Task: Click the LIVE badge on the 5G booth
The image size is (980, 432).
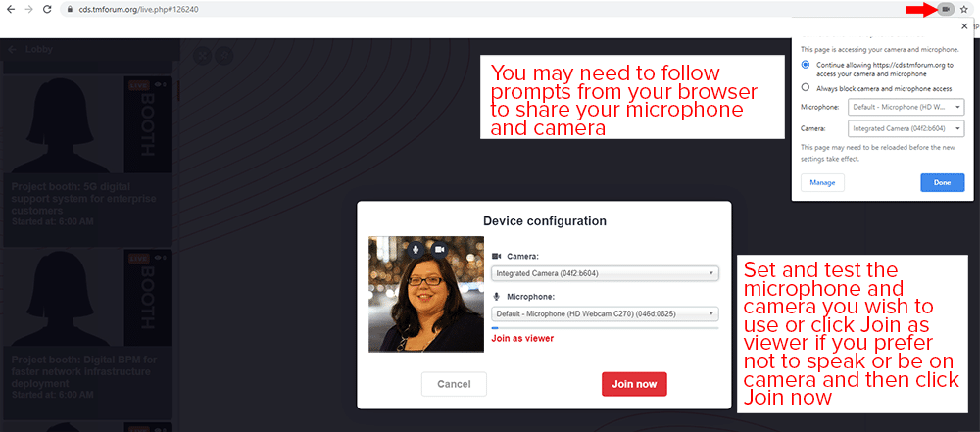Action: coord(139,85)
